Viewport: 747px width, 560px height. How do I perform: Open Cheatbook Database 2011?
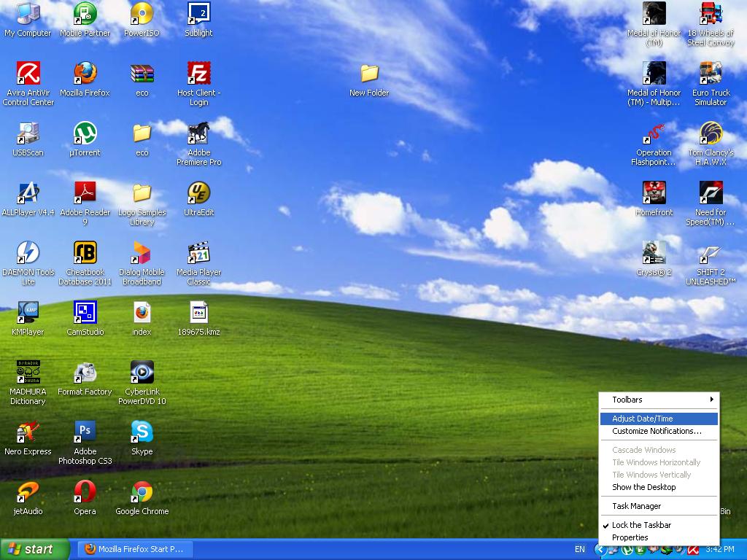(x=85, y=263)
